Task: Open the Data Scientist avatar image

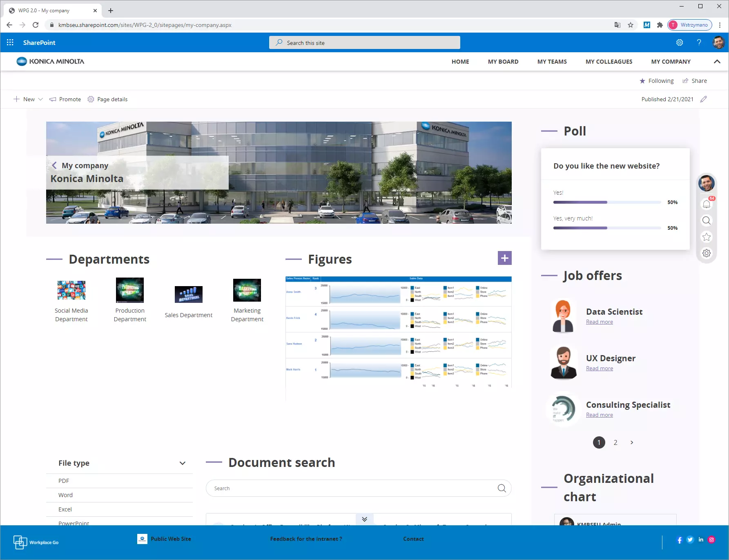Action: [563, 316]
